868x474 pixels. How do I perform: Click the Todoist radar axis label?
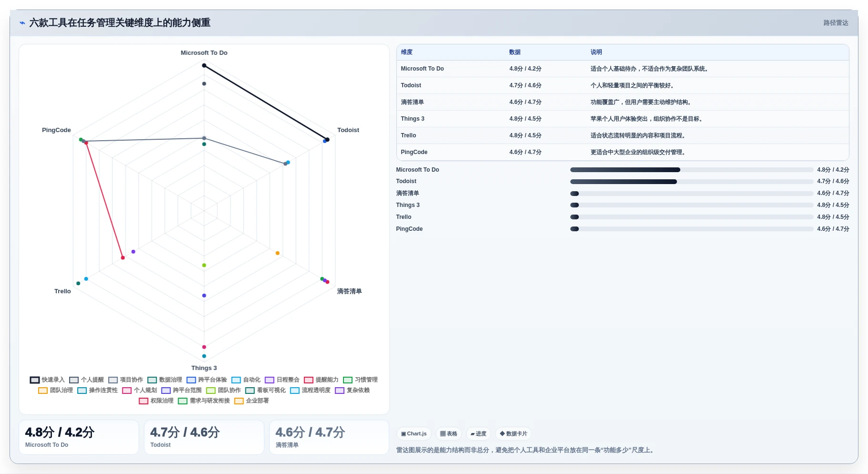click(348, 130)
